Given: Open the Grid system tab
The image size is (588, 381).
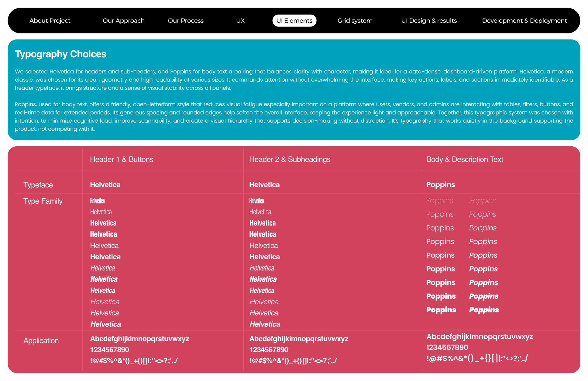Looking at the screenshot, I should click(x=355, y=21).
